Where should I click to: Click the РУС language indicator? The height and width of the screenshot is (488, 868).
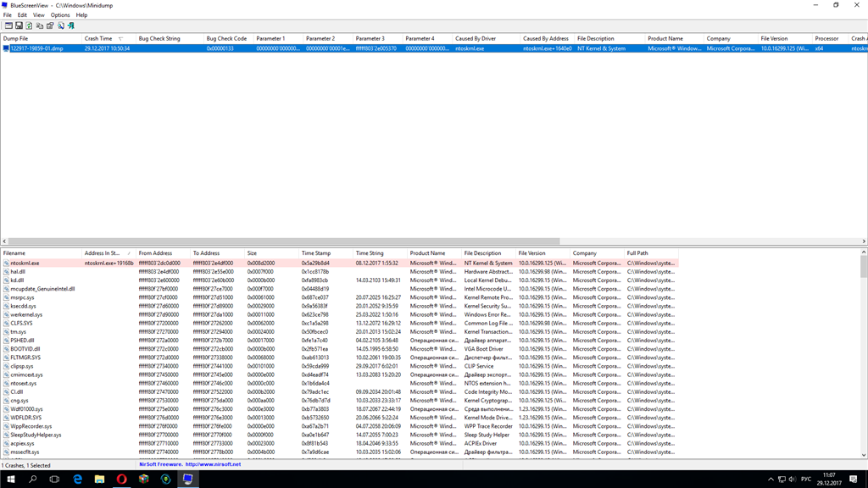[806, 480]
